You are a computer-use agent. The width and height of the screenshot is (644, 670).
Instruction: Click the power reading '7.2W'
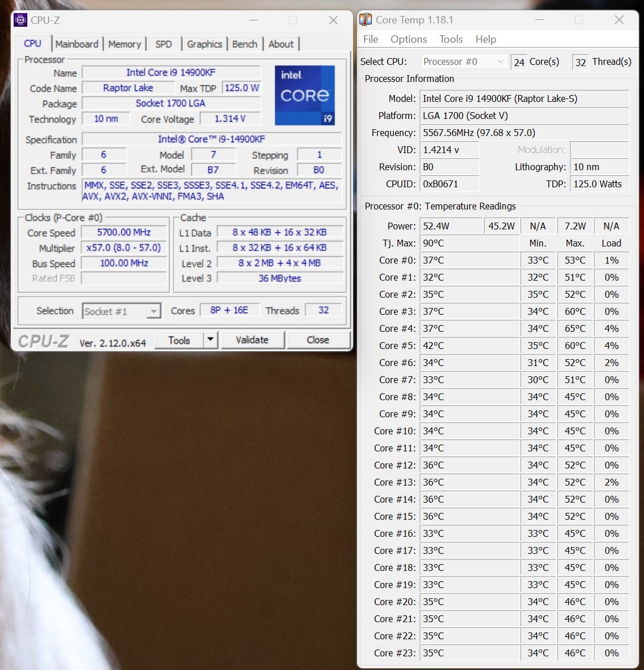(575, 226)
